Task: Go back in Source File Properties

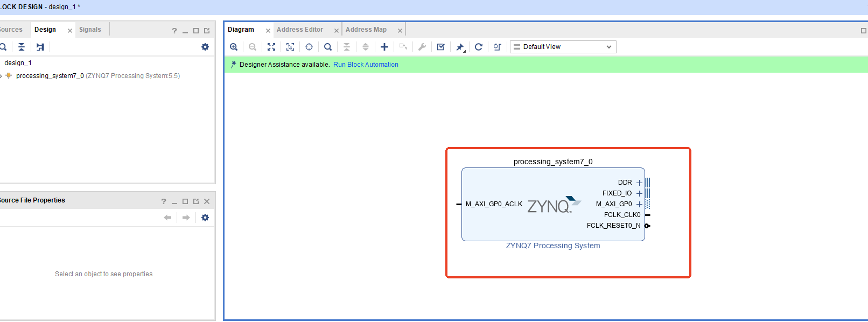Action: click(167, 218)
